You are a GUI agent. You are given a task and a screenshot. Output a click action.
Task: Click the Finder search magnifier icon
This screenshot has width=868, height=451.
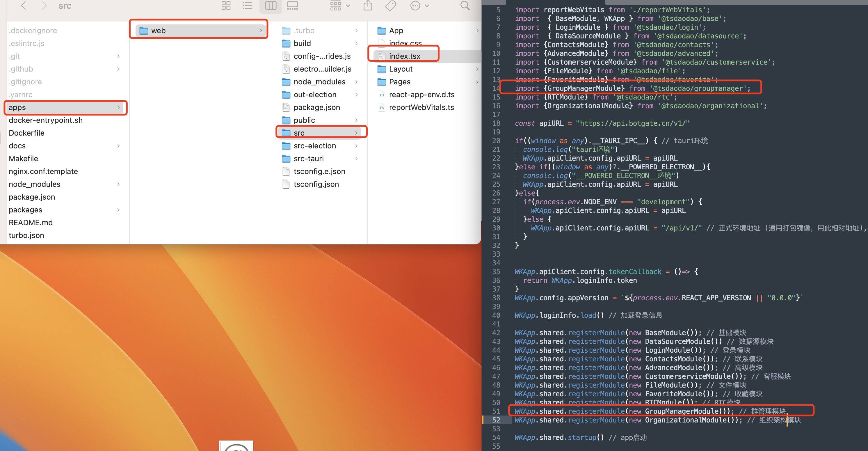click(x=465, y=6)
